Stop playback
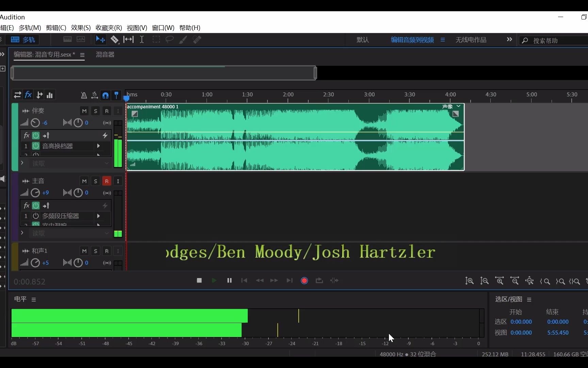588x368 pixels. tap(199, 280)
